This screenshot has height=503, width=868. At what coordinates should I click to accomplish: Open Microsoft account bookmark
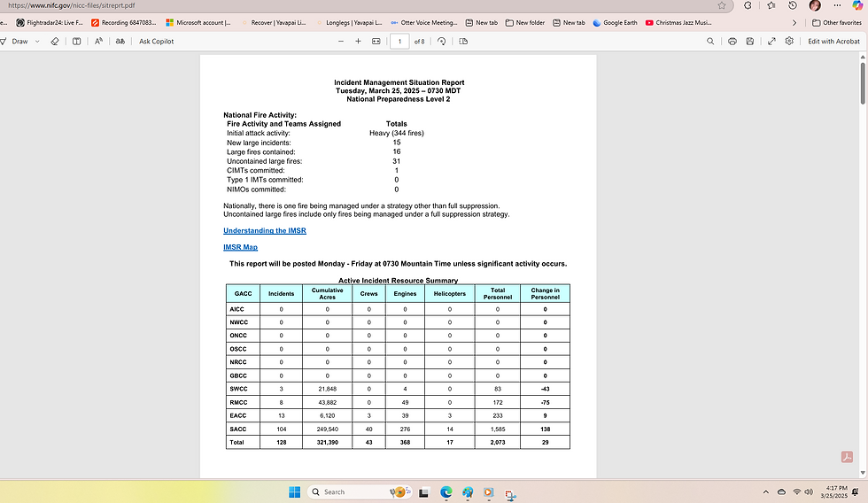[198, 23]
